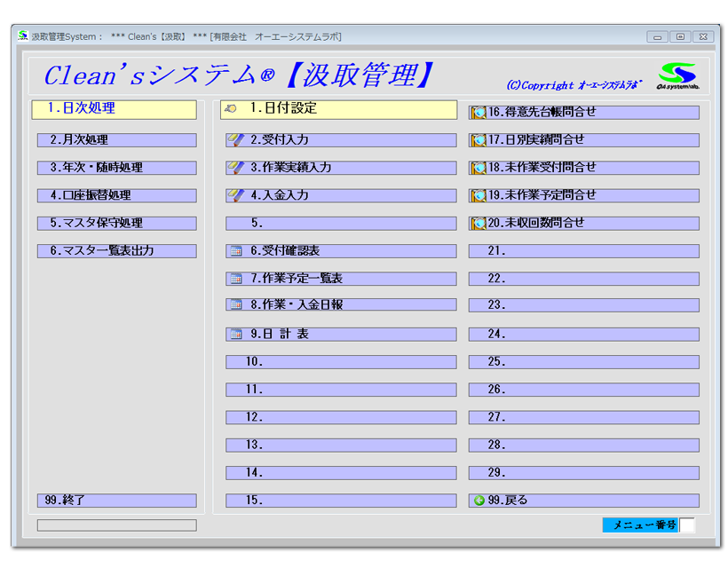The image size is (728, 568).
Task: Click the (C)Copyright オーエーシステムラボ text
Action: pos(574,85)
